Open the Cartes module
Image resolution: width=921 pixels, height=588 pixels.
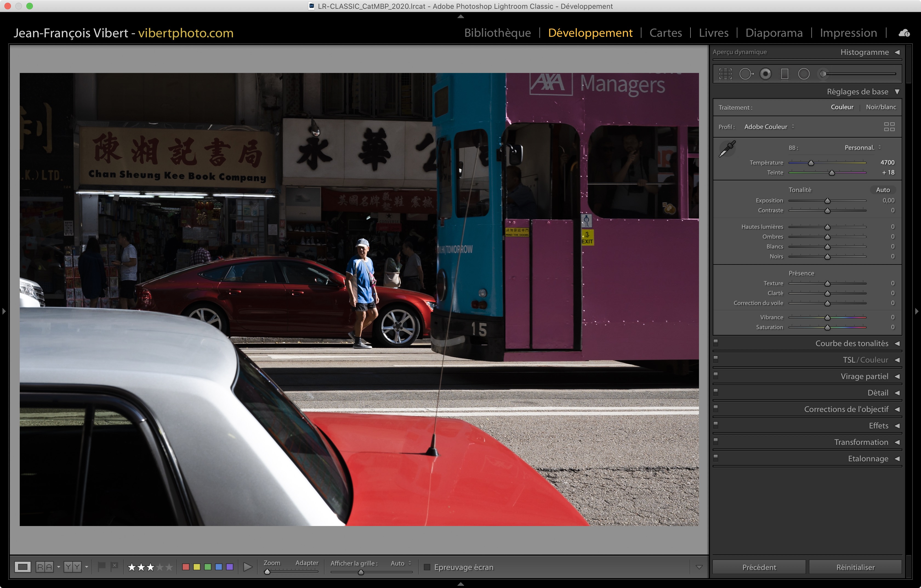tap(666, 33)
